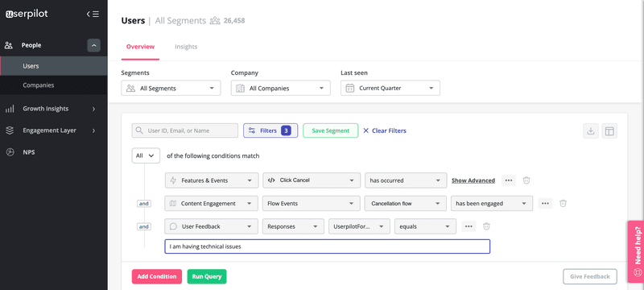Open the Content Engagement type dropdown
644x290 pixels.
click(212, 203)
